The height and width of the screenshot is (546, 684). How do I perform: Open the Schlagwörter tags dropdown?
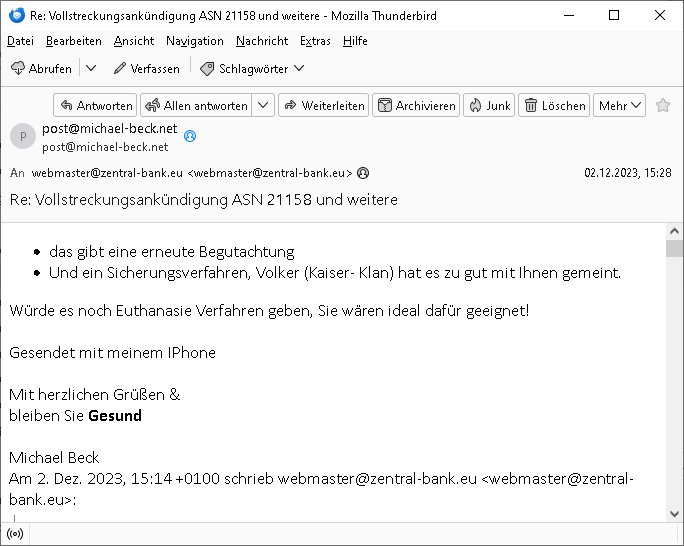[x=253, y=68]
